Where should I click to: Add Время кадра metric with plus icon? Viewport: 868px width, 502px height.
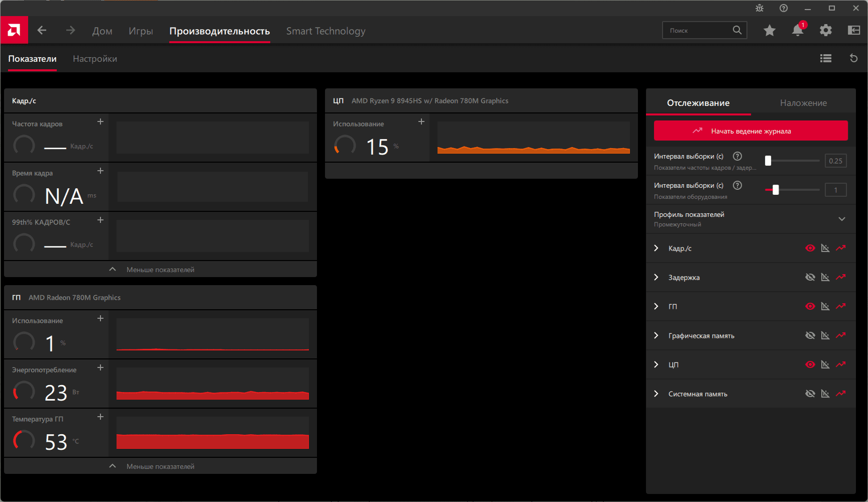(x=100, y=171)
